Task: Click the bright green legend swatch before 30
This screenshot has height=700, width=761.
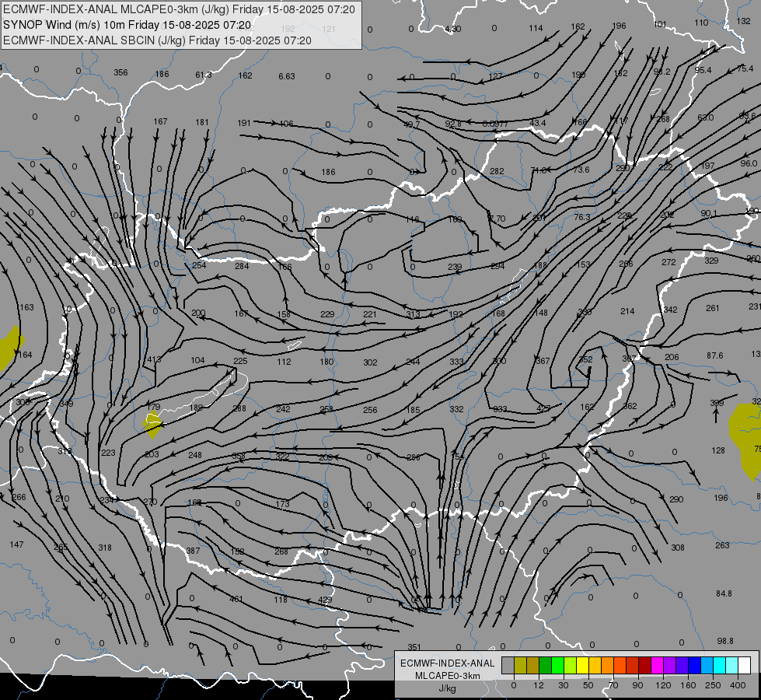Action: [x=557, y=665]
